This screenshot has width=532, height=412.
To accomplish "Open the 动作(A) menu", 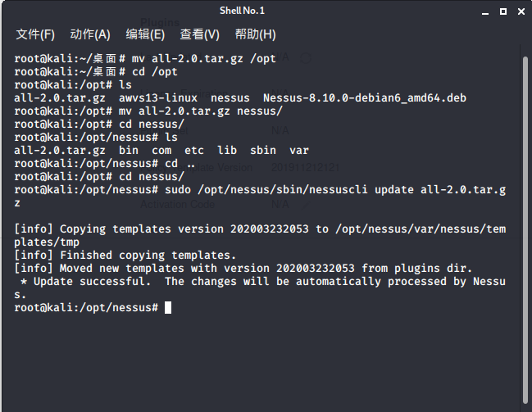I will pyautogui.click(x=90, y=34).
